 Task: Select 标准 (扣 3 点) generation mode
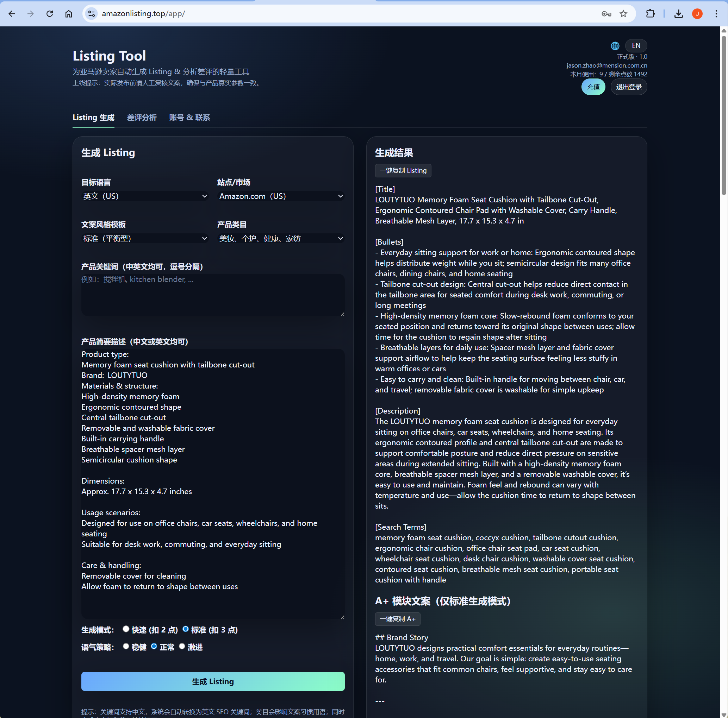186,629
